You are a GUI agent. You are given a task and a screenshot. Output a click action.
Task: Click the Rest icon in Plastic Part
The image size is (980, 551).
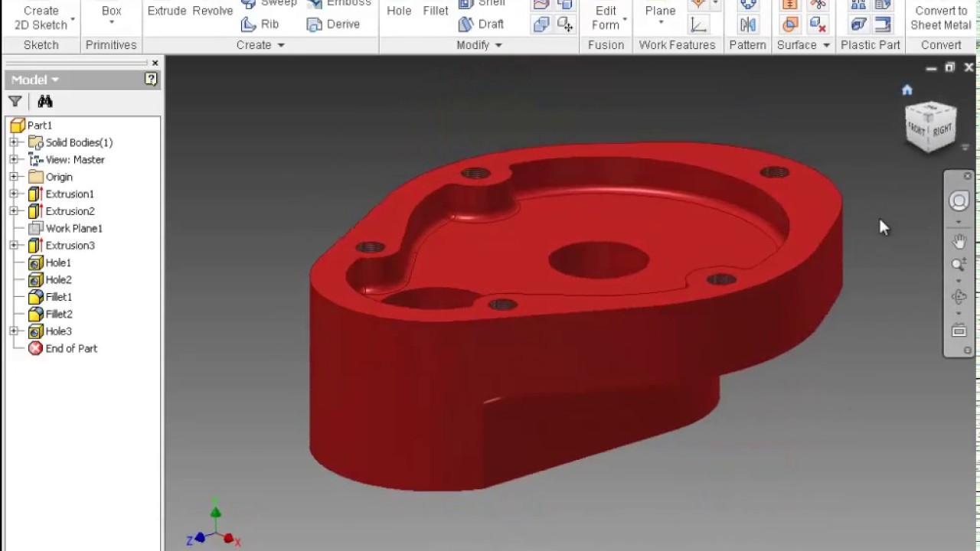click(858, 24)
